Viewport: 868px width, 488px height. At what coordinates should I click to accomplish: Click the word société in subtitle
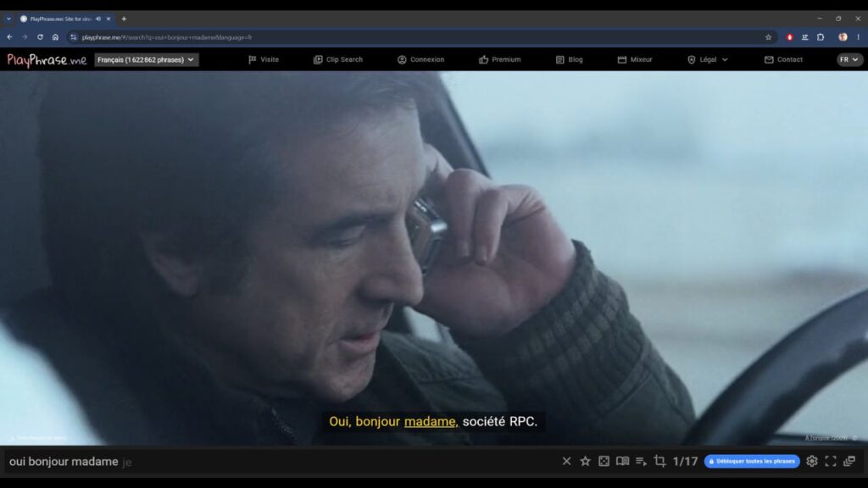point(484,422)
